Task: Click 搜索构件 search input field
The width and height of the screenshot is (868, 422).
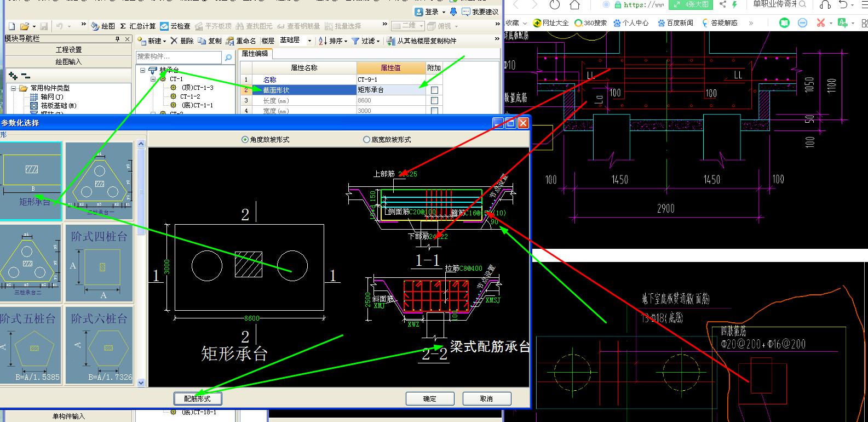Action: click(180, 57)
